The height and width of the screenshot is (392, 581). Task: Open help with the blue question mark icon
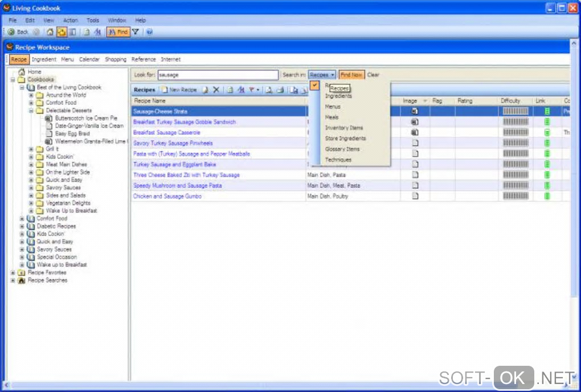click(149, 32)
